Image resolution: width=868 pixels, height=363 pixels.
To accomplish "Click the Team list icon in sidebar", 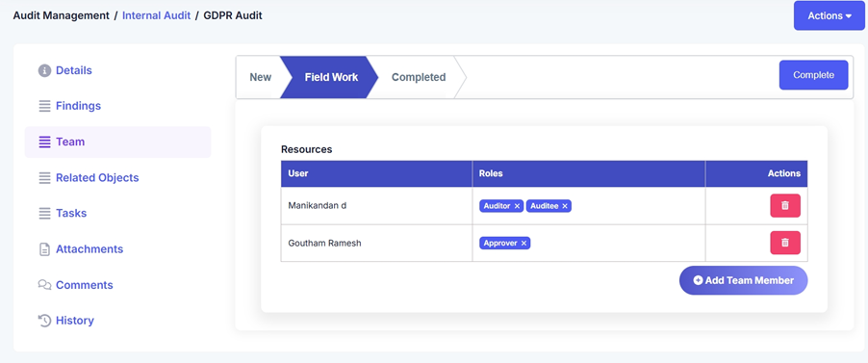I will [44, 142].
